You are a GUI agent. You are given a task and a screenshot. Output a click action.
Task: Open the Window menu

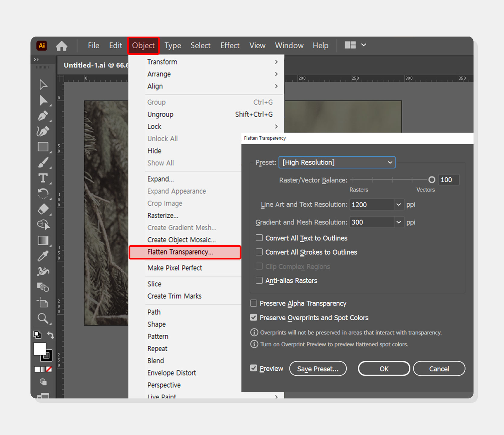coord(289,46)
